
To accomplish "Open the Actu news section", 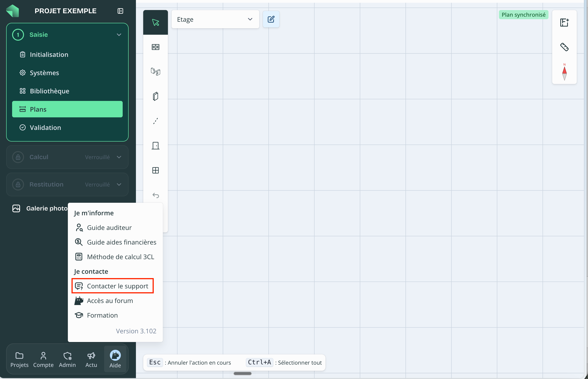I will (x=91, y=360).
